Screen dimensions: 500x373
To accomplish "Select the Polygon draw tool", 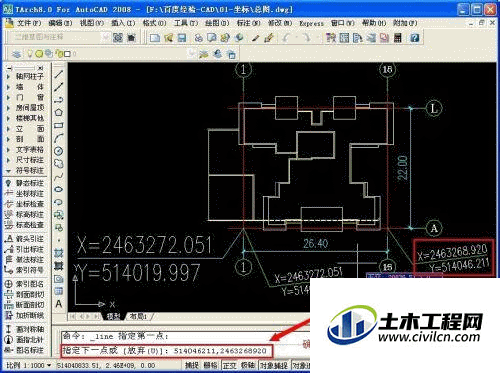I will coord(59,112).
